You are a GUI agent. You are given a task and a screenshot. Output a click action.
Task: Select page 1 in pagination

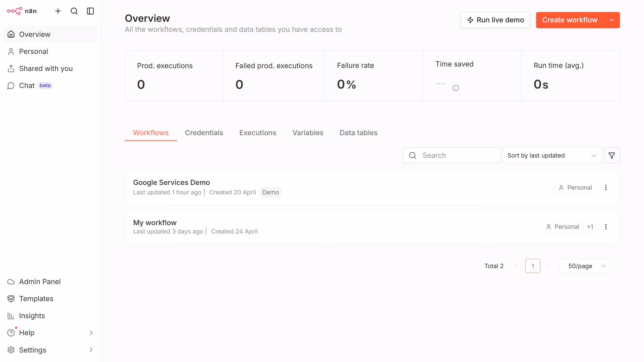[x=533, y=266]
